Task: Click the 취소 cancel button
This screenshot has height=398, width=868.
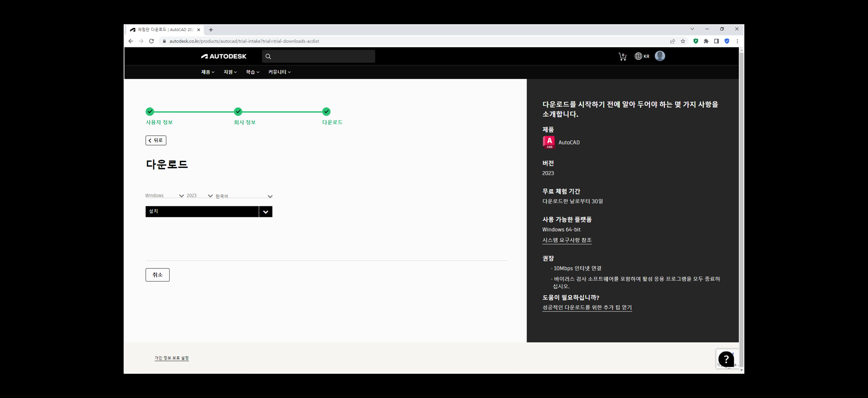Action: click(x=158, y=275)
